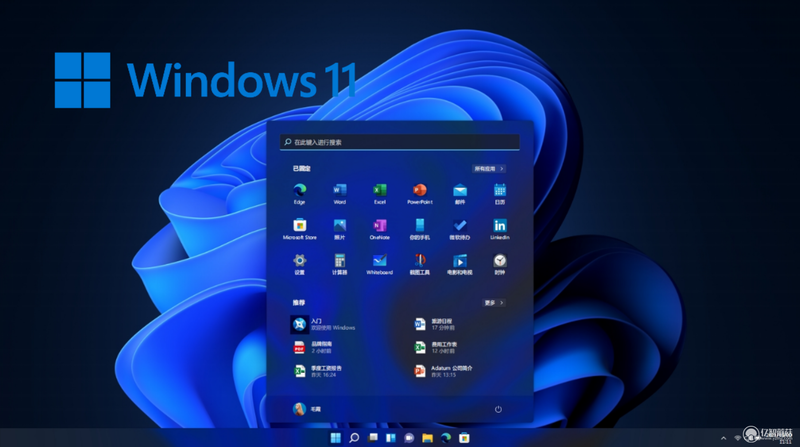Click the power button in Start menu
800x447 pixels.
(x=498, y=409)
